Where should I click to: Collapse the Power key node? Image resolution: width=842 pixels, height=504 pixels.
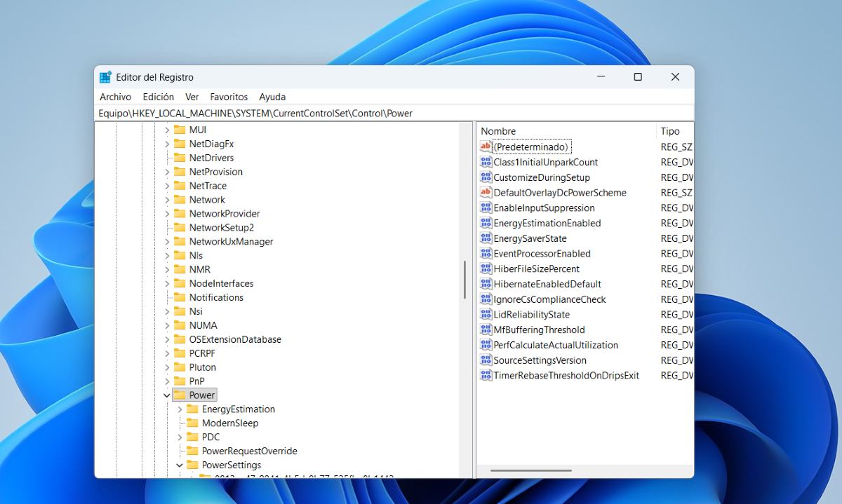(167, 395)
